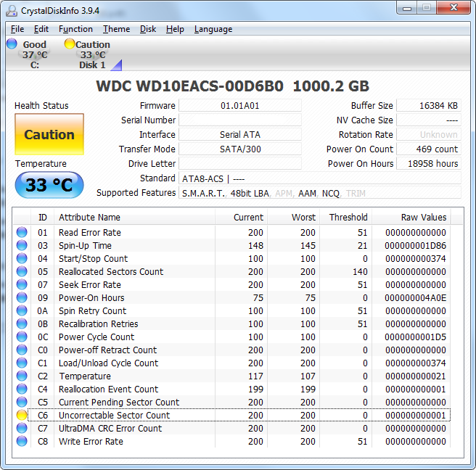The image size is (476, 470).
Task: Click the blue status dot for Current Pending Sector Count
Action: click(22, 402)
